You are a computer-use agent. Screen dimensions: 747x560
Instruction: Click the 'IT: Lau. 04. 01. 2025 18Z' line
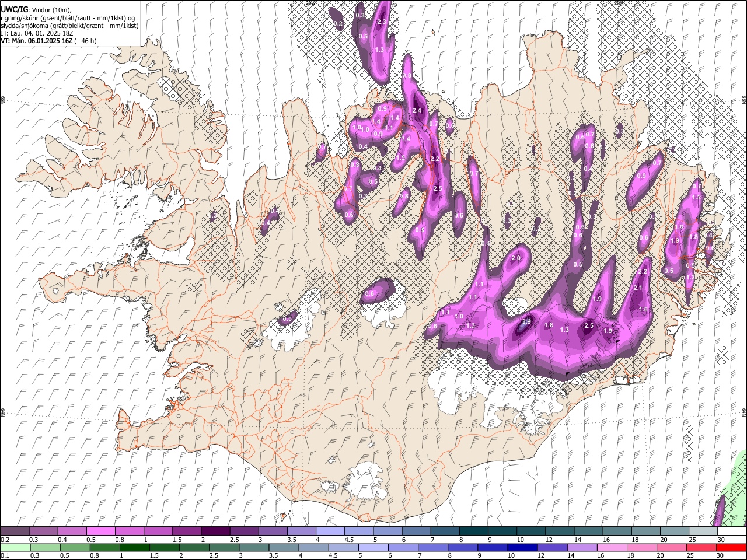tap(37, 33)
